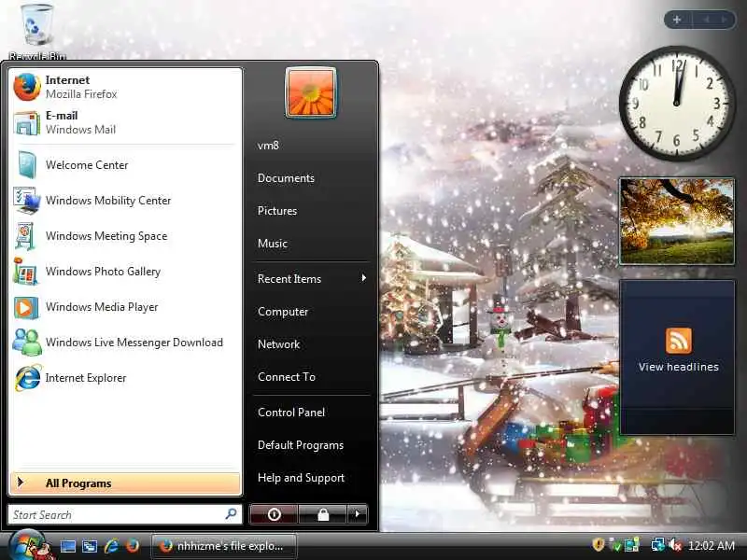
Task: Open Windows Mobility Center
Action: 125,201
